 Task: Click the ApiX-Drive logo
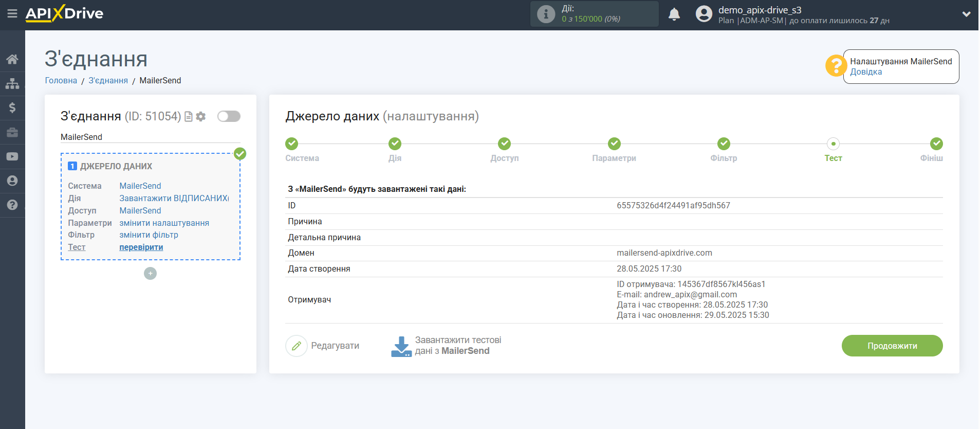(x=64, y=13)
